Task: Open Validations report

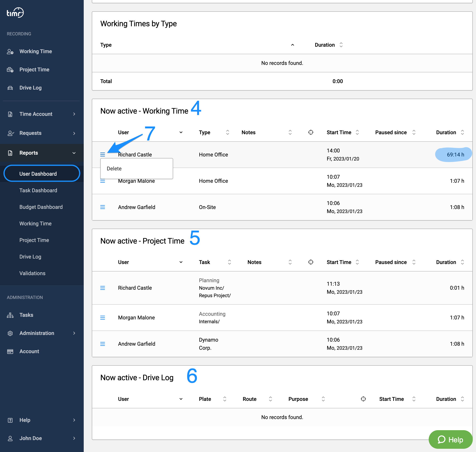Action: 32,274
